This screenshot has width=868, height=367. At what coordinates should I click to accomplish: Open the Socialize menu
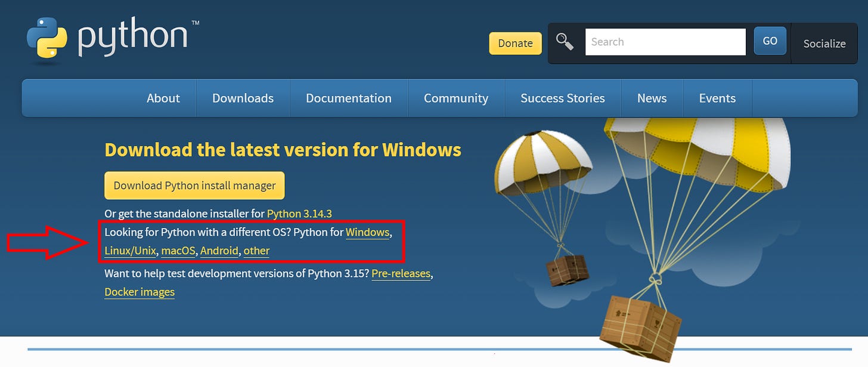click(824, 44)
